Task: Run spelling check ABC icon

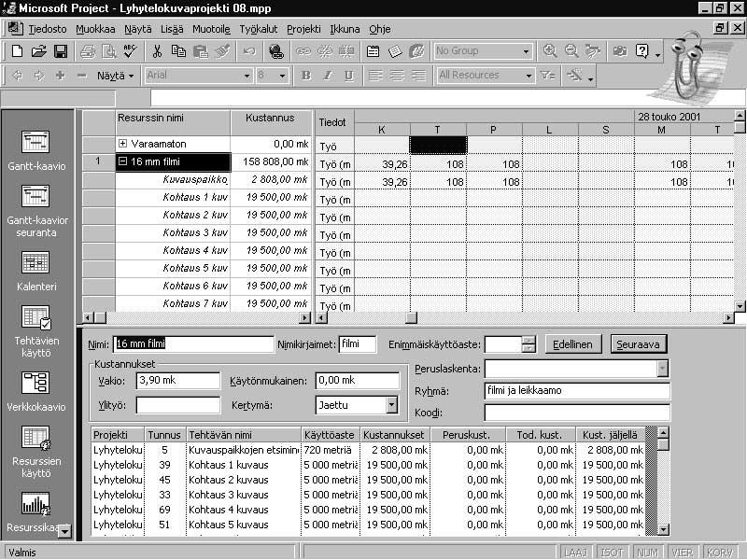Action: click(x=130, y=51)
